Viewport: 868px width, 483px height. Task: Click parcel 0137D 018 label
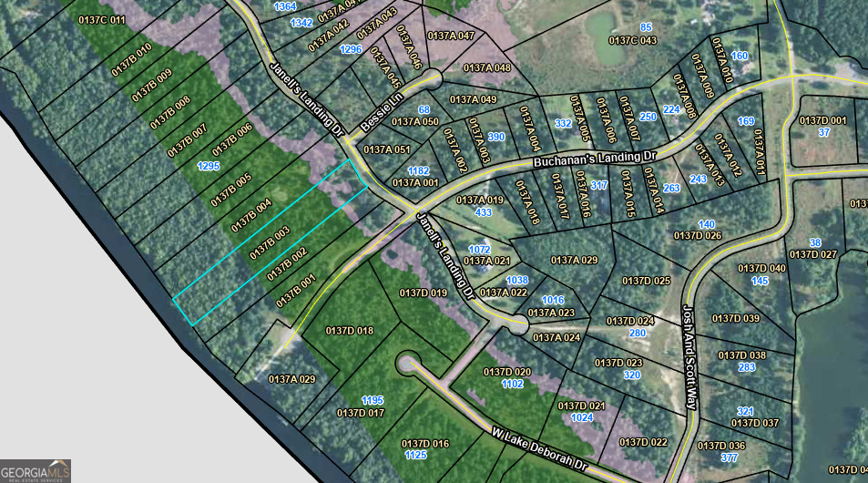pyautogui.click(x=350, y=331)
